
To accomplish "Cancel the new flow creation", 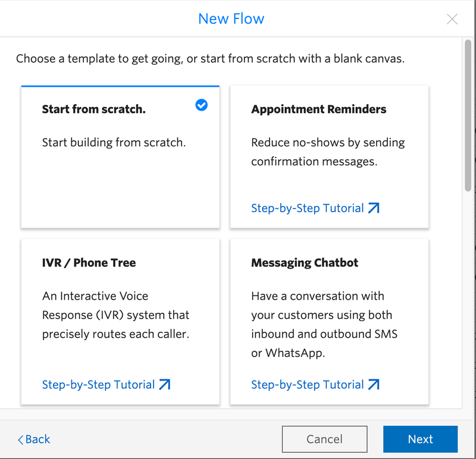I will (x=324, y=439).
